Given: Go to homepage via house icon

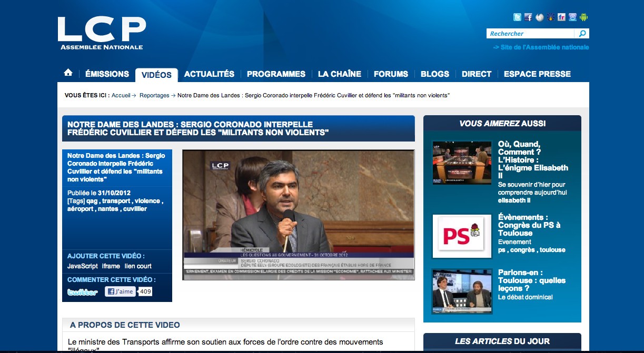Looking at the screenshot, I should [x=68, y=73].
